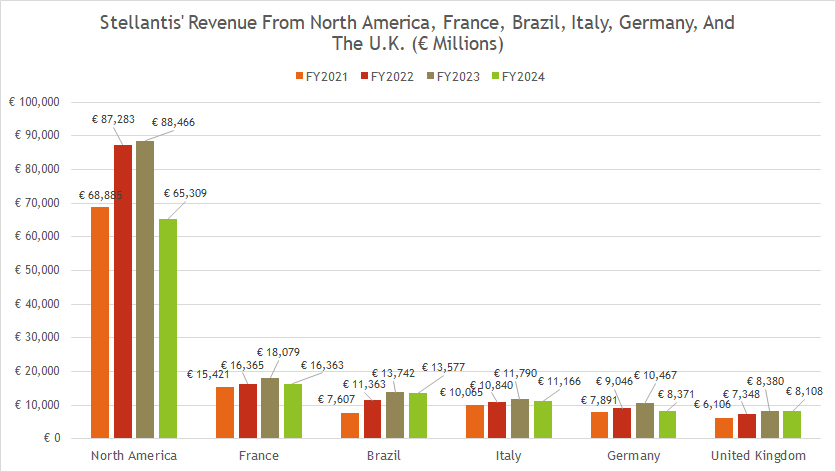Click Italy FY2021 orange bar
836x472 pixels.
tap(475, 422)
